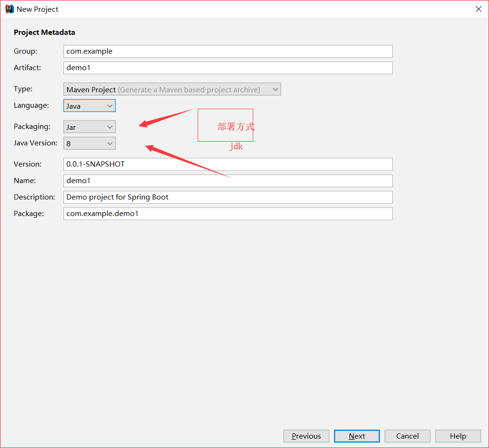489x448 pixels.
Task: Open the Language dropdown showing Java
Action: [89, 106]
